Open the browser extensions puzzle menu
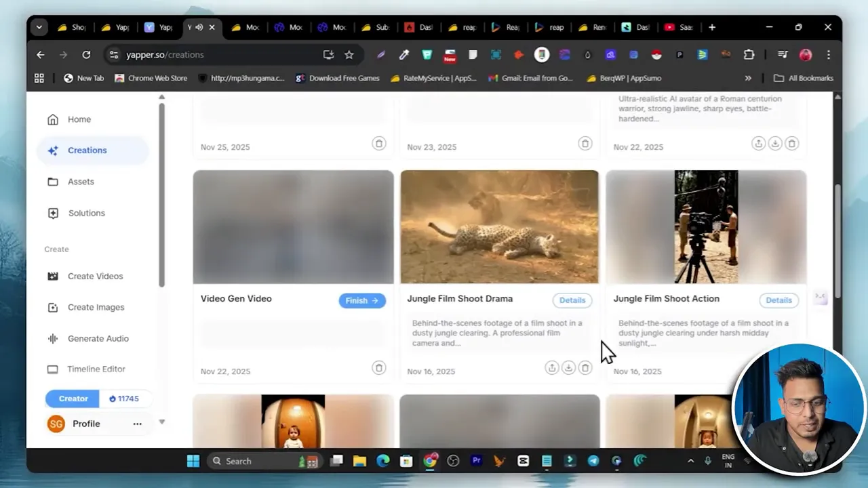The image size is (868, 488). point(749,55)
